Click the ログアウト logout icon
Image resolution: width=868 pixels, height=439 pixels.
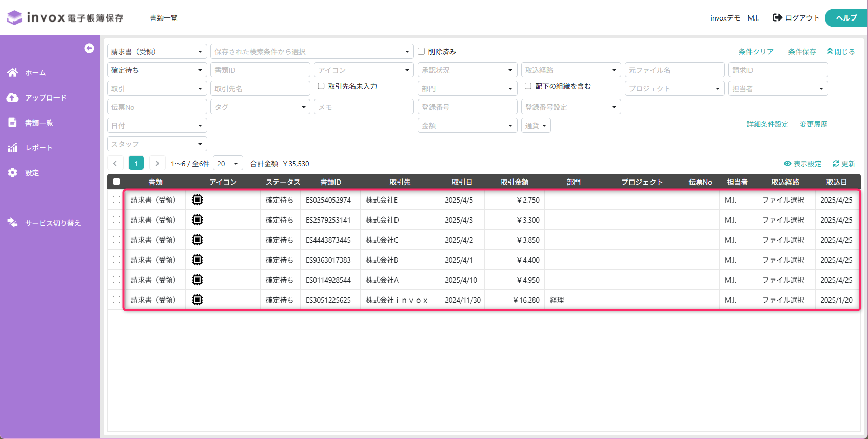point(777,18)
